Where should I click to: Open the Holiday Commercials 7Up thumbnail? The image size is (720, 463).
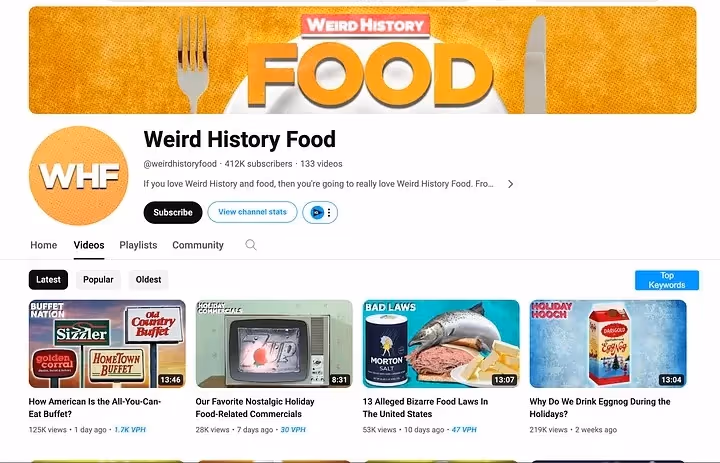pyautogui.click(x=274, y=344)
